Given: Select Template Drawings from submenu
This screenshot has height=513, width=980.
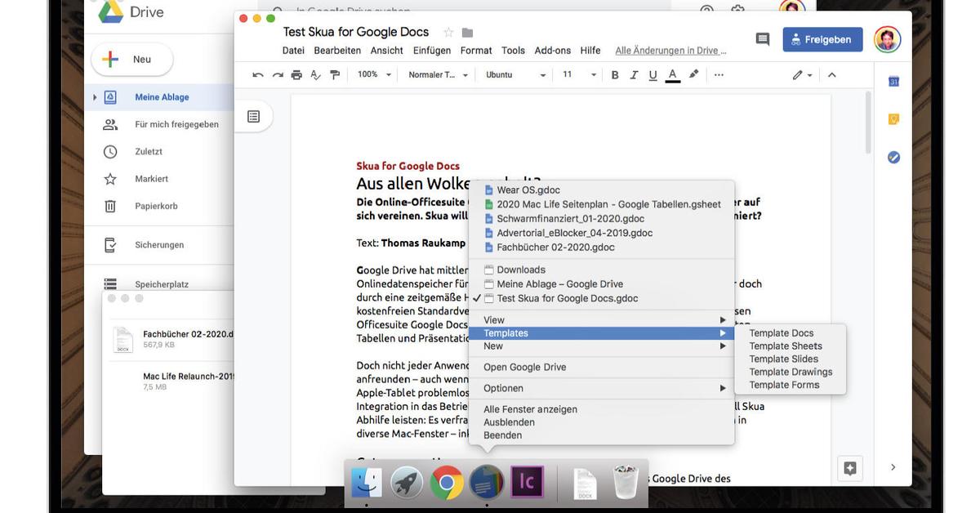Looking at the screenshot, I should coord(791,372).
